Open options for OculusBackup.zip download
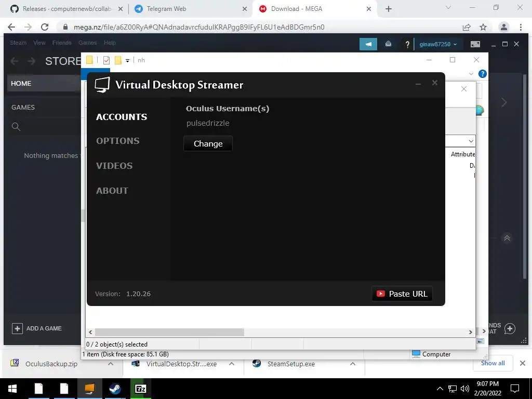Screen dimensions: 532x399 pos(111,364)
